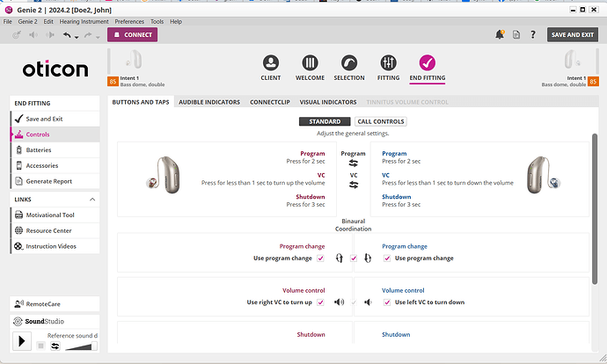Screen dimensions: 607x364
Task: Click the Redo arrow in the toolbar
Action: (x=88, y=35)
